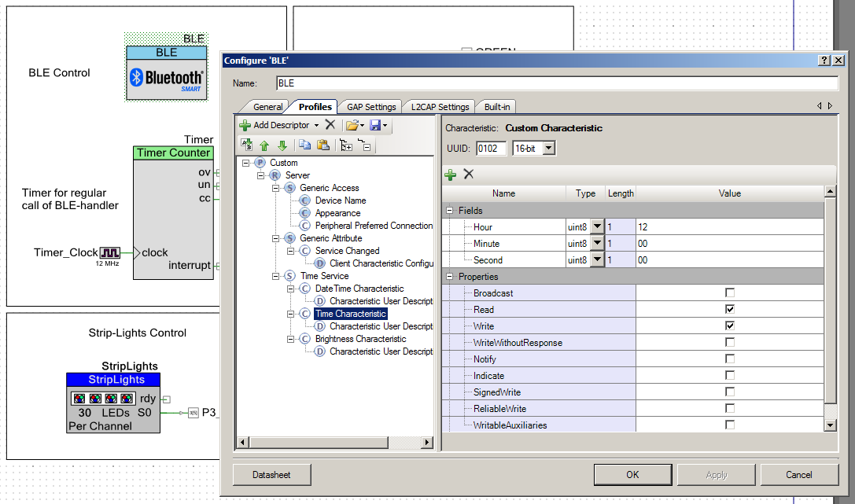Switch to the GAP Settings tab
This screenshot has width=855, height=504.
click(x=371, y=107)
